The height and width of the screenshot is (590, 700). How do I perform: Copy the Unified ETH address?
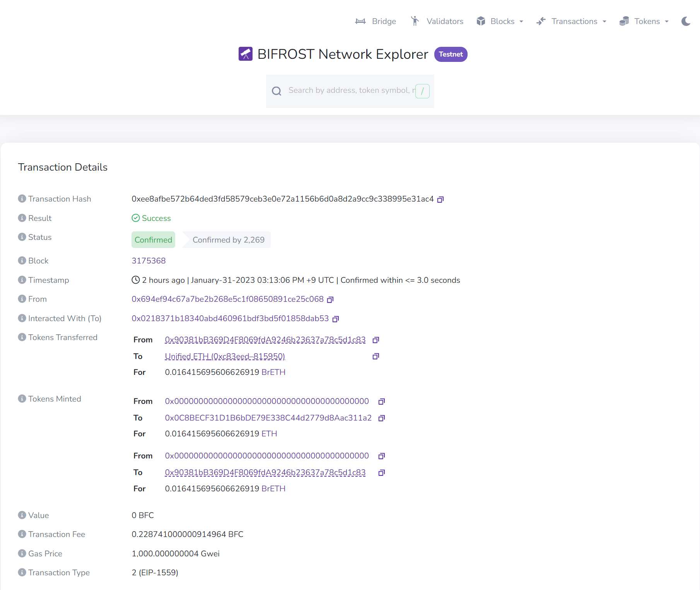tap(376, 356)
